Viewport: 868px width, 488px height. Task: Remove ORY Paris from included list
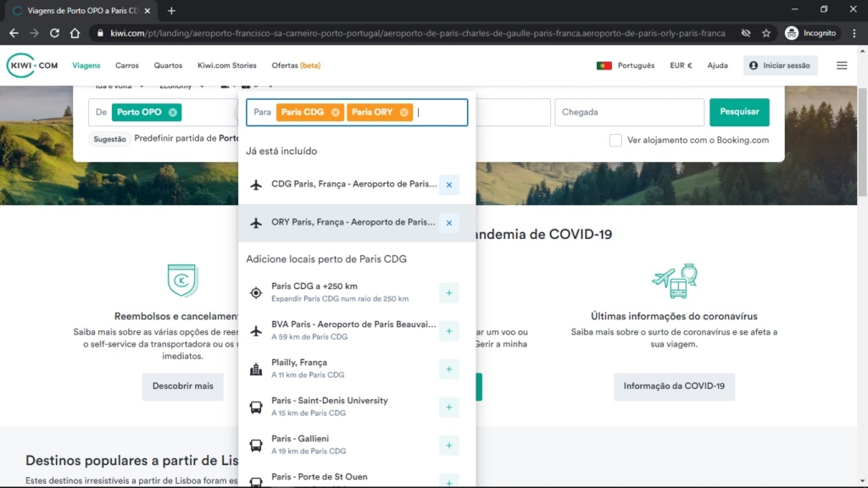pos(449,223)
